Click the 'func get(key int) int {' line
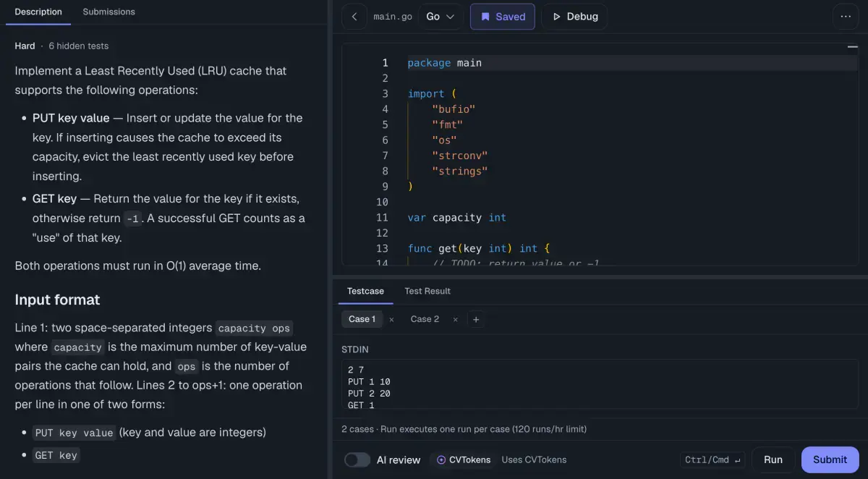Image resolution: width=868 pixels, height=479 pixels. (x=478, y=248)
